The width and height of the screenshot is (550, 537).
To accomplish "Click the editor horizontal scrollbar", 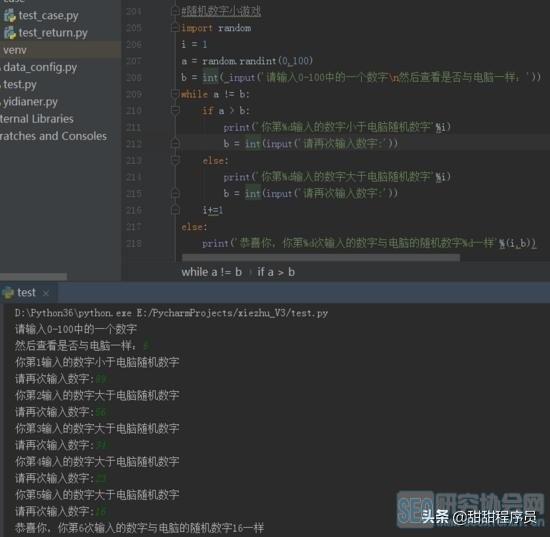I will pos(321,258).
